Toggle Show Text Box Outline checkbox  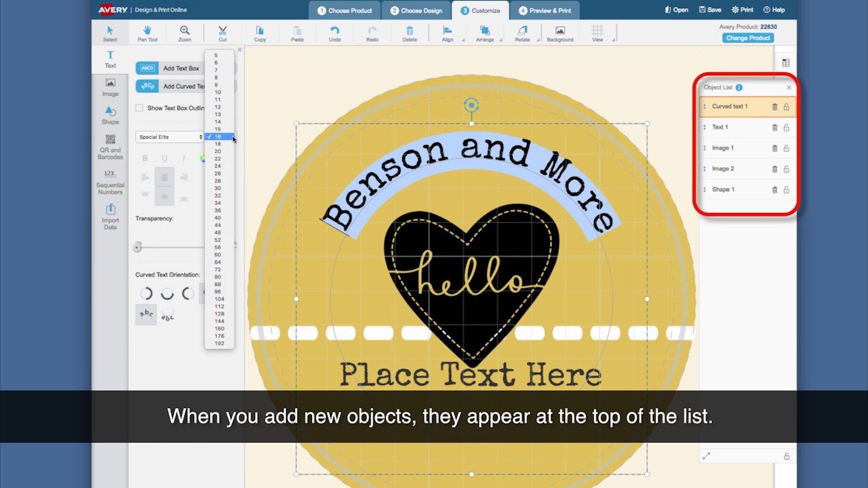coord(139,108)
